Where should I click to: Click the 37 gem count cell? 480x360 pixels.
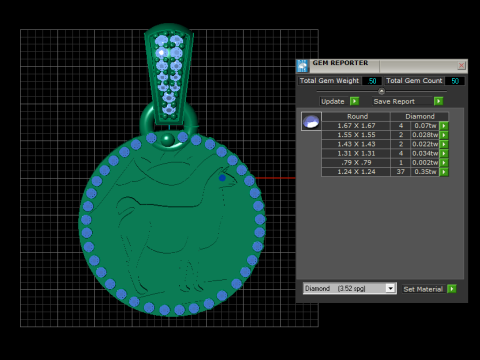pos(401,172)
